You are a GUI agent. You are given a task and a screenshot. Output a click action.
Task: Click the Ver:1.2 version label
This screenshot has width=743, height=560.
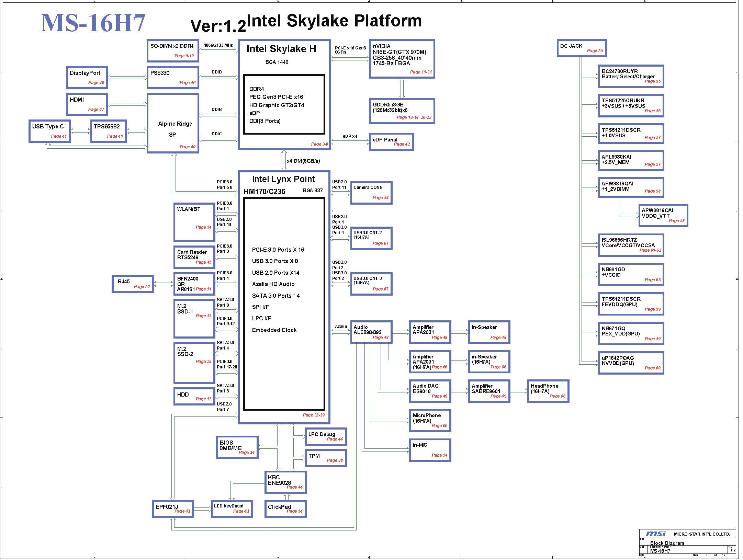[218, 26]
